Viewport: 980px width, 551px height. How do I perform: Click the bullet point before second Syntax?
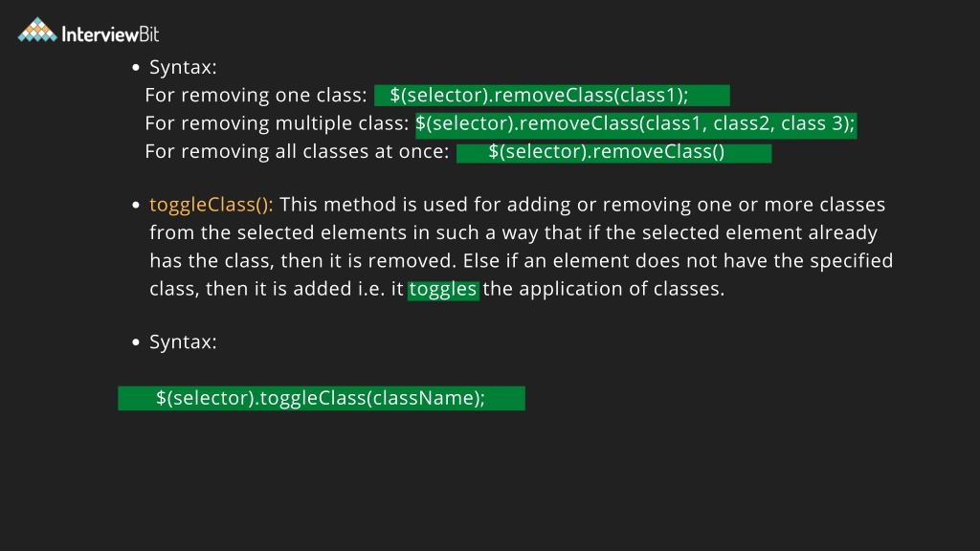click(x=136, y=342)
